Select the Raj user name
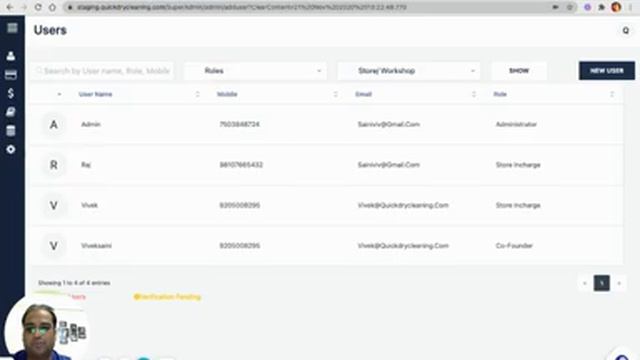640x360 pixels. click(86, 164)
